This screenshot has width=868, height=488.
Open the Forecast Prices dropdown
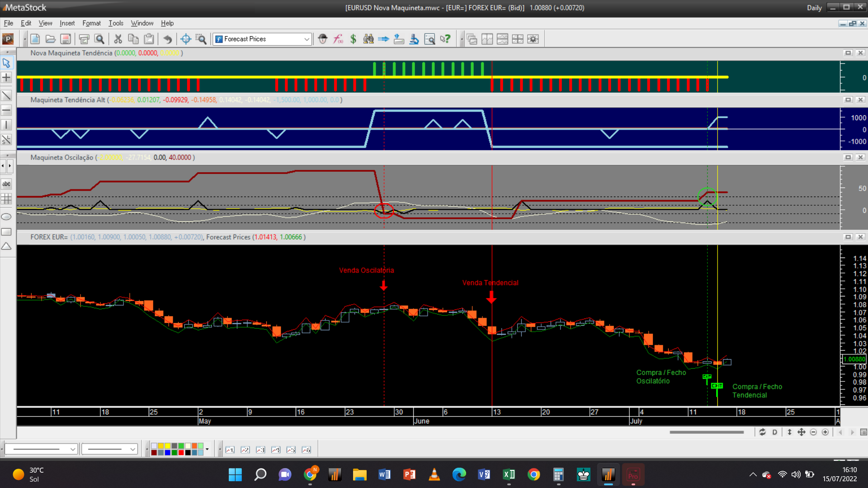point(307,39)
